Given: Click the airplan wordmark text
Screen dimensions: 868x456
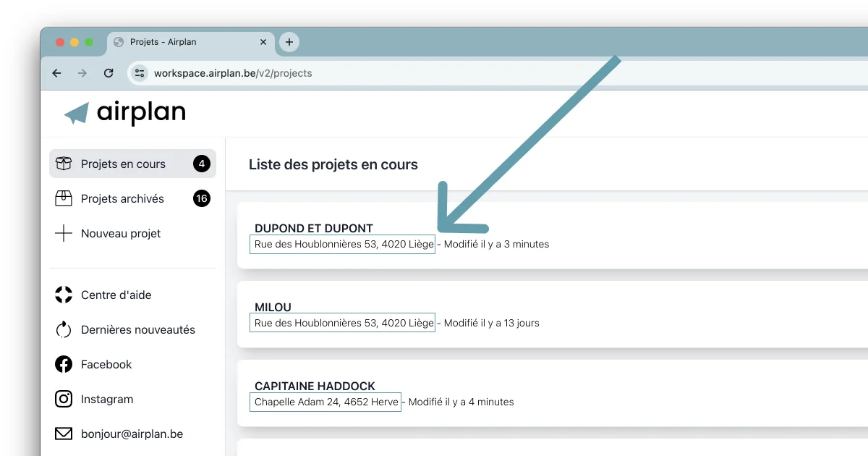Looking at the screenshot, I should click(x=141, y=113).
